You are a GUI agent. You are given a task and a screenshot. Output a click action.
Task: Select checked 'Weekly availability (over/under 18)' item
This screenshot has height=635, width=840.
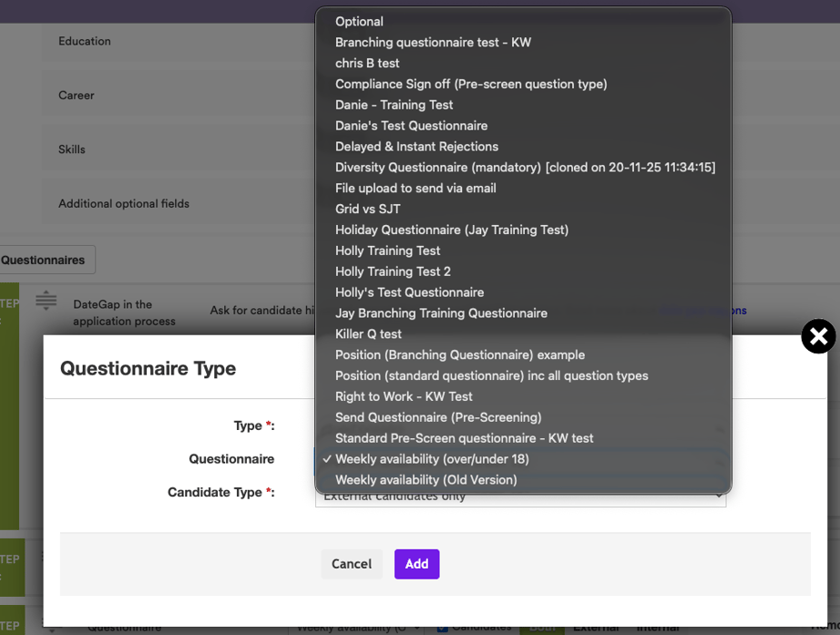432,460
